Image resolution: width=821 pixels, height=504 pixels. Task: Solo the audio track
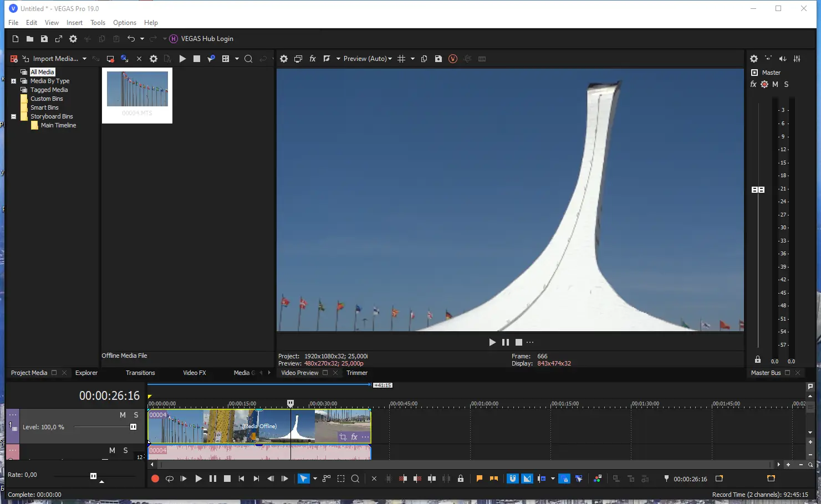(125, 450)
